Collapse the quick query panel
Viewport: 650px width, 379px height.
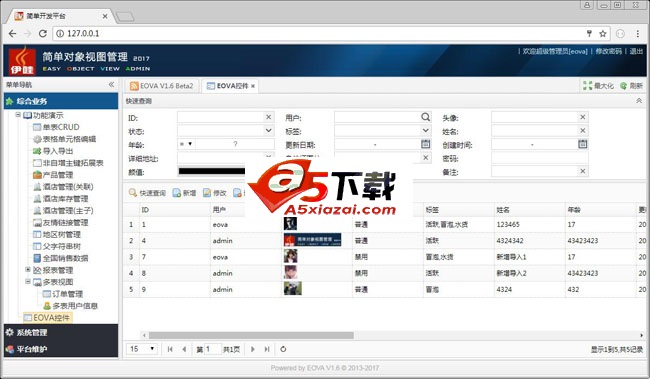pos(639,101)
